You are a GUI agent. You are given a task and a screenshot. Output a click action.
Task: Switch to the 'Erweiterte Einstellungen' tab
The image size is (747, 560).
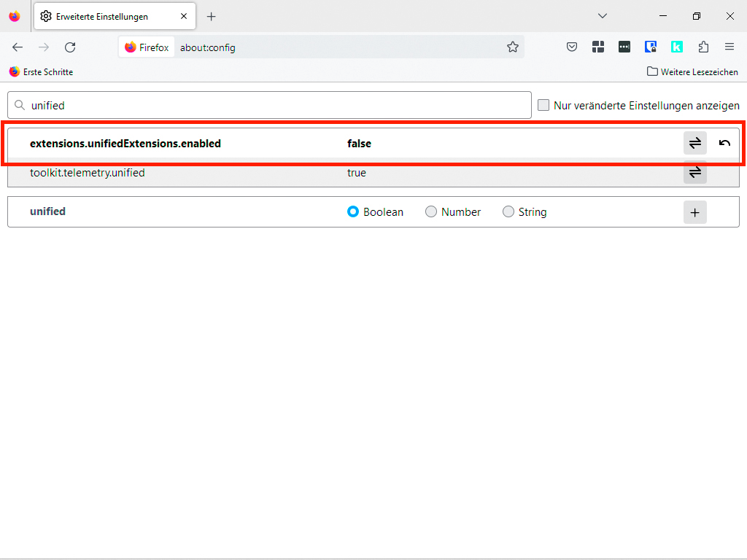[102, 16]
